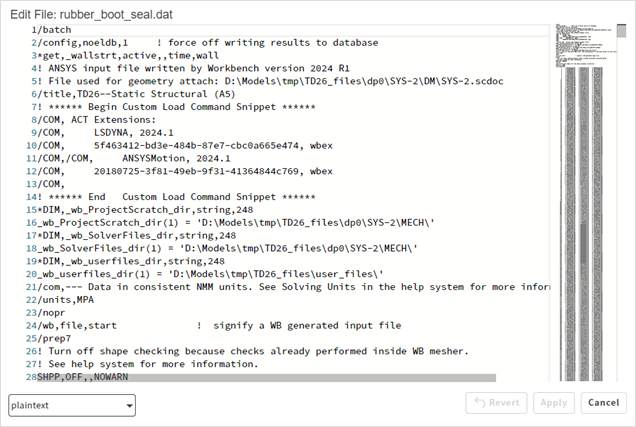
Task: Click the Revert button
Action: (495, 403)
